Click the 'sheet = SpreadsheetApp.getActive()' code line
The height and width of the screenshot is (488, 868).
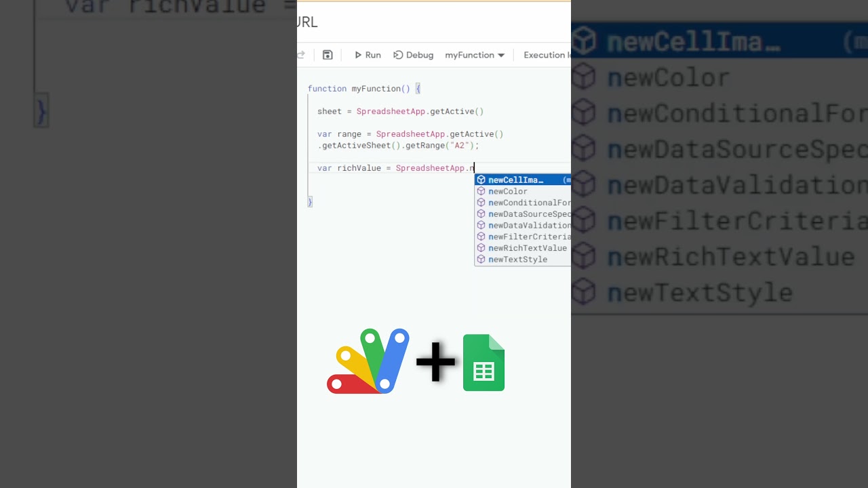[x=400, y=111]
